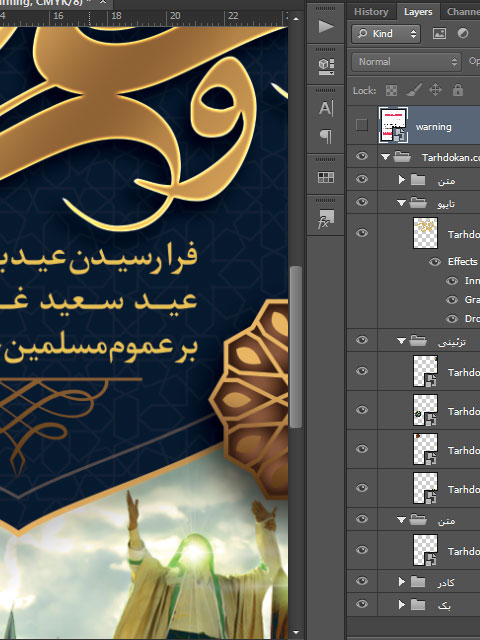Click the vertical canvas scrollbar thumb
This screenshot has height=640, width=480.
click(x=296, y=347)
